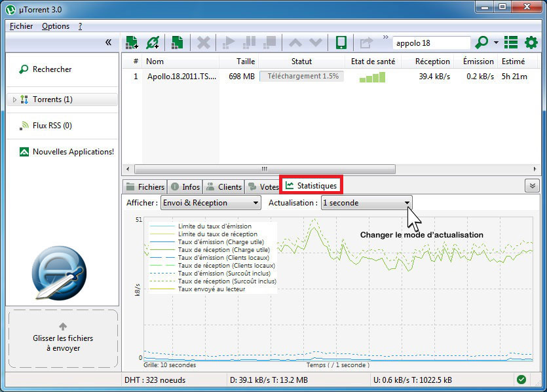The height and width of the screenshot is (392, 547).
Task: Click the 0.2 kB/s emission cell
Action: click(480, 77)
